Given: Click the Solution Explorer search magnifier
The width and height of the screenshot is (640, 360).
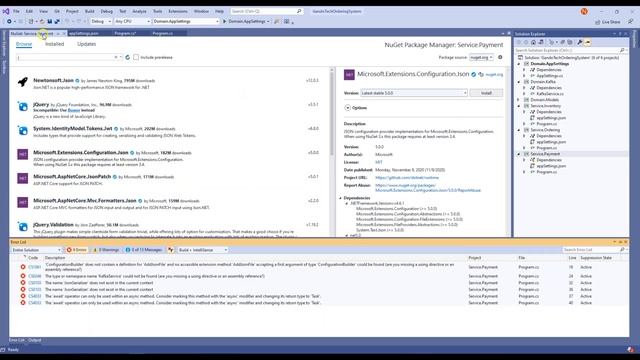Looking at the screenshot, I should click(622, 50).
